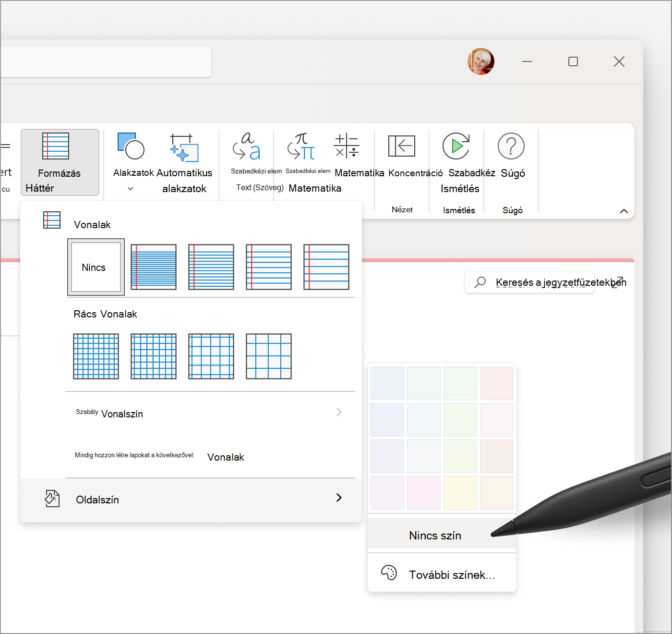The width and height of the screenshot is (672, 634).
Task: Click the title bar search field
Action: click(106, 61)
